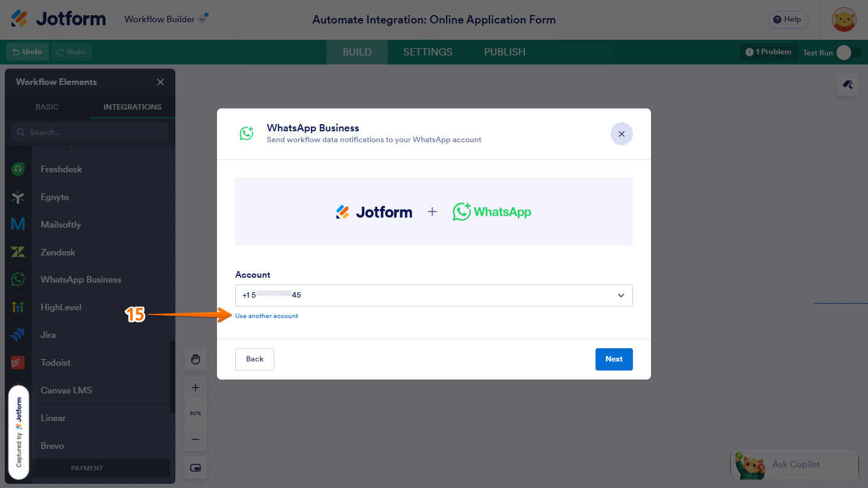Select the INTEGRATIONS elements tab
The height and width of the screenshot is (488, 868).
click(x=133, y=107)
